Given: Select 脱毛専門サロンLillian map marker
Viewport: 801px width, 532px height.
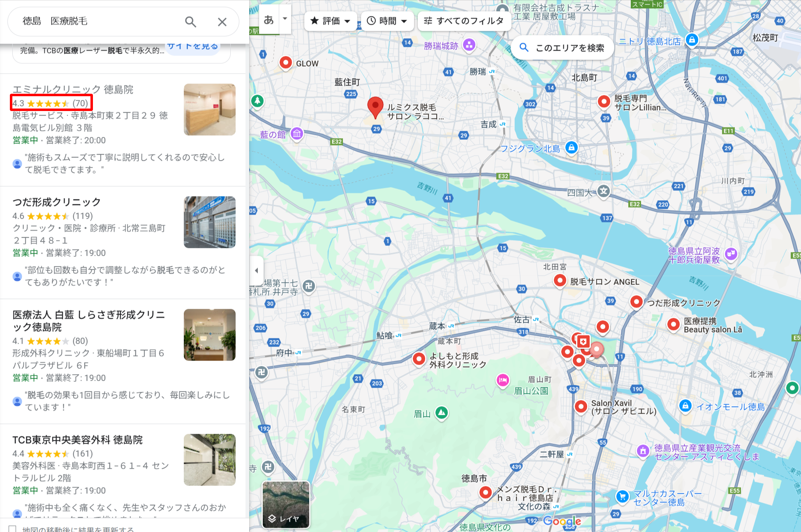Looking at the screenshot, I should click(x=604, y=101).
